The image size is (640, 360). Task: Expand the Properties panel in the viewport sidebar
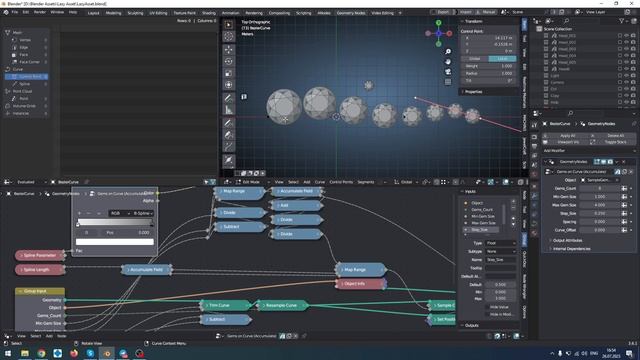(473, 92)
